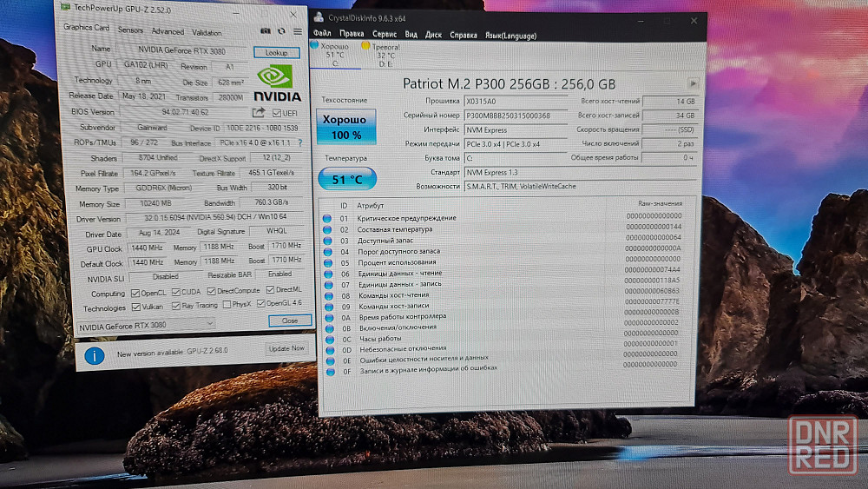
Task: Toggle the Ray Tracing checkbox
Action: pos(176,306)
